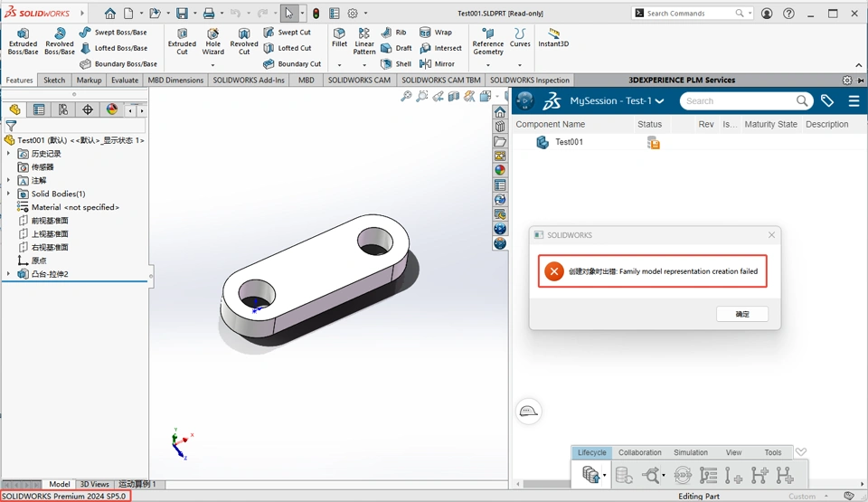This screenshot has height=502, width=868.
Task: Select the Revolved Boss/Base tool
Action: (x=60, y=42)
